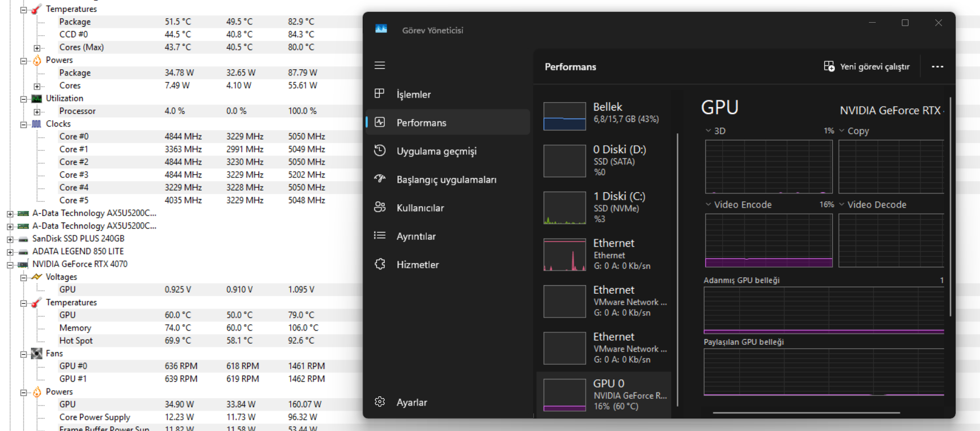Collapse the CPU Temperatures tree node
Screen dimensions: 980x431
click(23, 10)
